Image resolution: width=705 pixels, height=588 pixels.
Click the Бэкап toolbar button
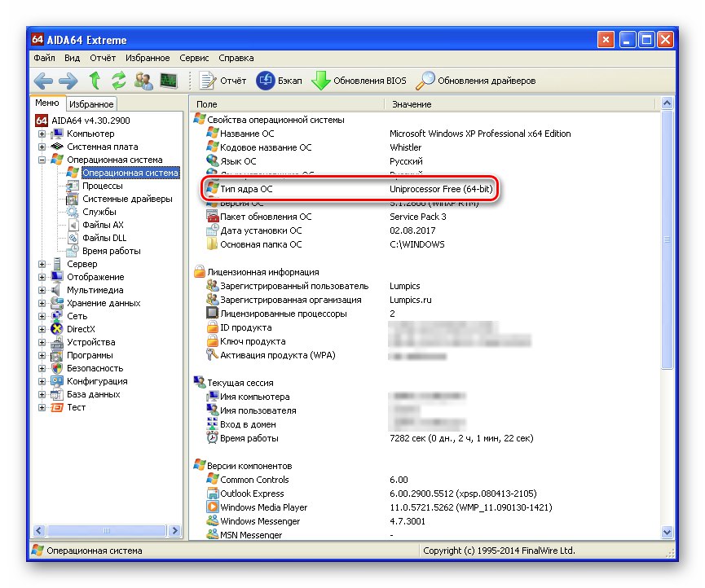[x=280, y=81]
